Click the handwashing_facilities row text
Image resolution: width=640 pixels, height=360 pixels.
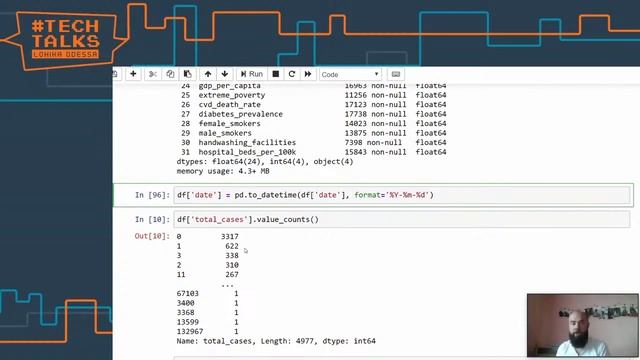click(x=247, y=142)
